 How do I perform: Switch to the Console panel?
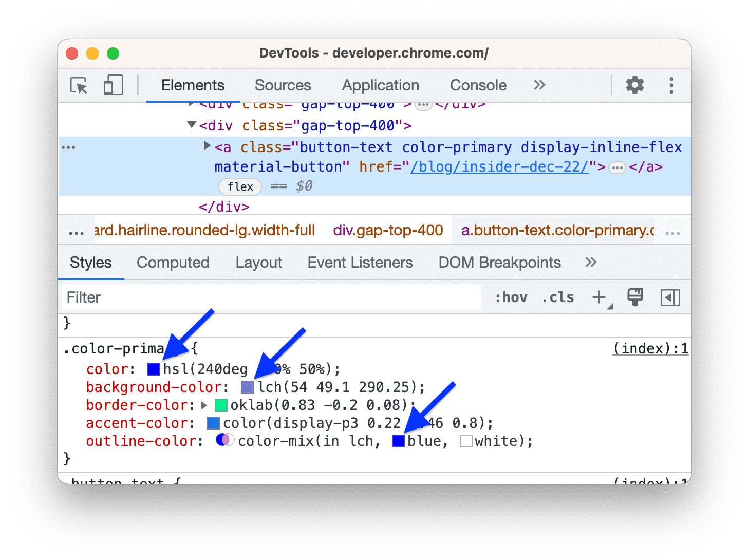478,85
